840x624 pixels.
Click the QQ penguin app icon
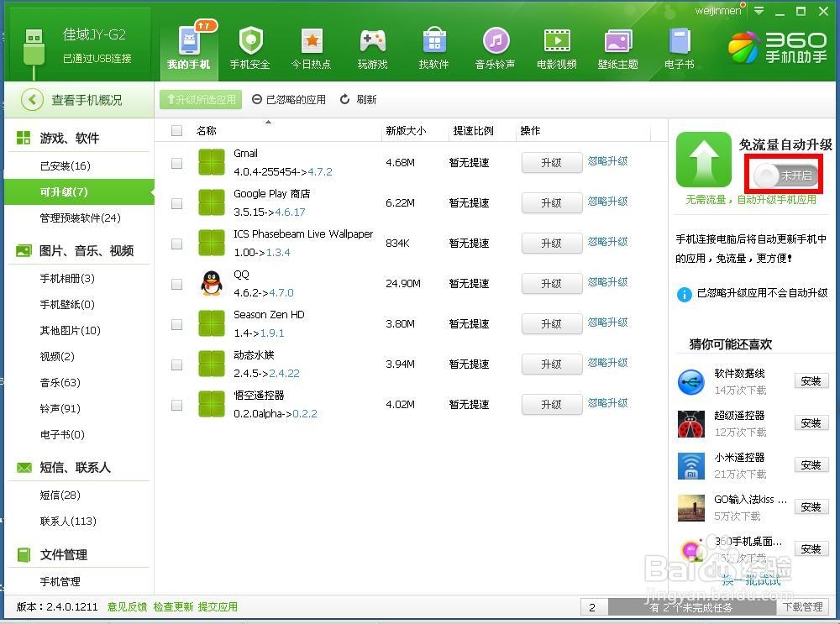click(x=212, y=283)
